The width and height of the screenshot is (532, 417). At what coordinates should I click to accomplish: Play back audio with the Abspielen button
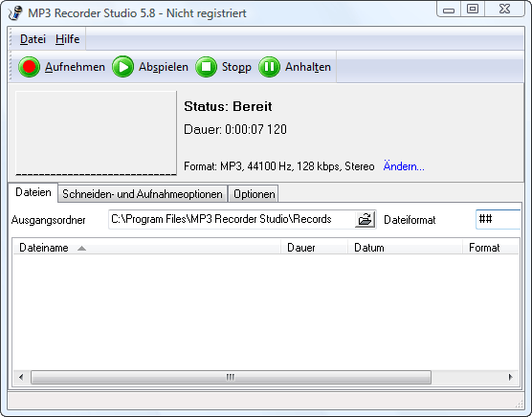pyautogui.click(x=150, y=67)
